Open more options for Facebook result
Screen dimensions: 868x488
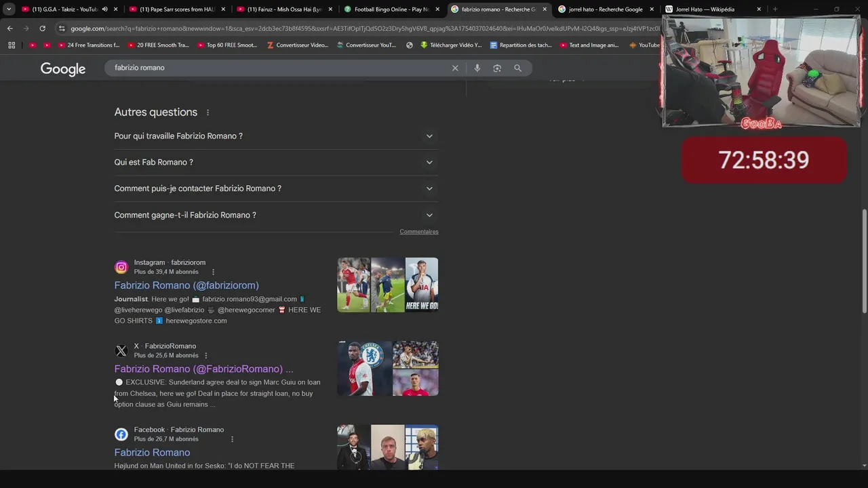click(x=232, y=439)
